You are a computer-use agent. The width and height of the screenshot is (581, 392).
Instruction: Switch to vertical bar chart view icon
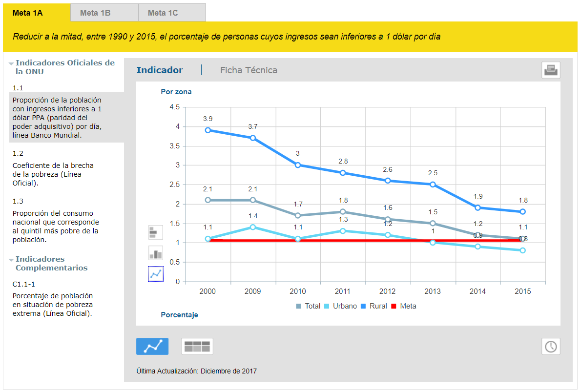156,253
